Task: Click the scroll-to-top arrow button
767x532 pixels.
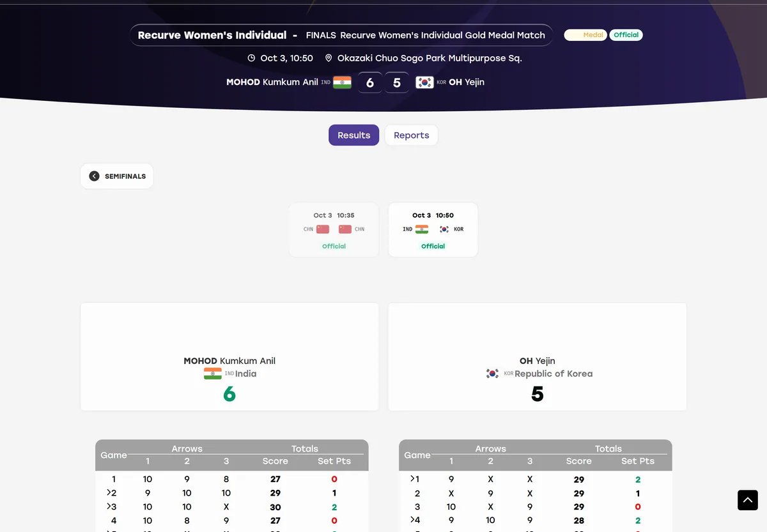Action: (x=748, y=500)
